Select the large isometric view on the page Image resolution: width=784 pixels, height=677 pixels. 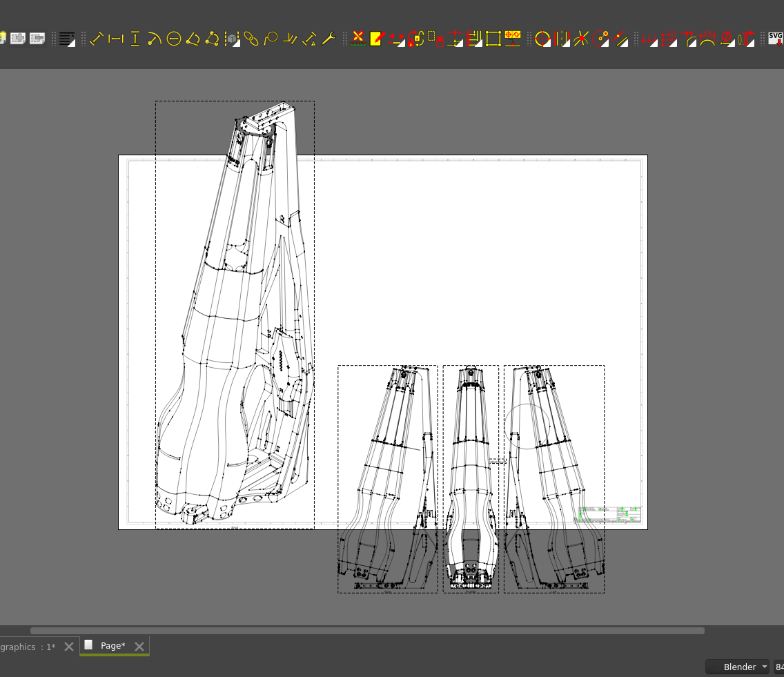coord(235,315)
